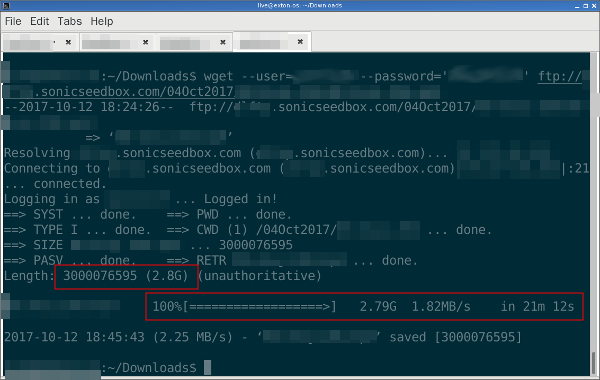Click the terminal cursor at the prompt

pyautogui.click(x=207, y=367)
